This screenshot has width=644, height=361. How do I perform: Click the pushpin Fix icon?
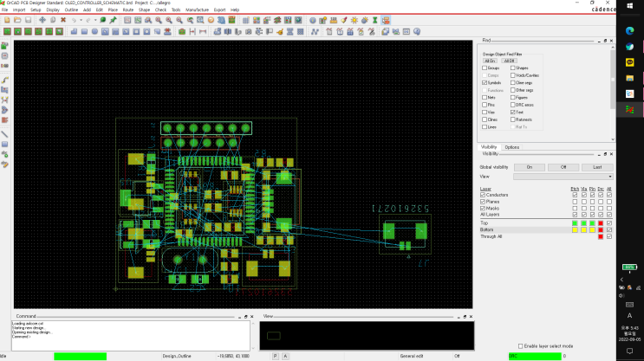114,19
